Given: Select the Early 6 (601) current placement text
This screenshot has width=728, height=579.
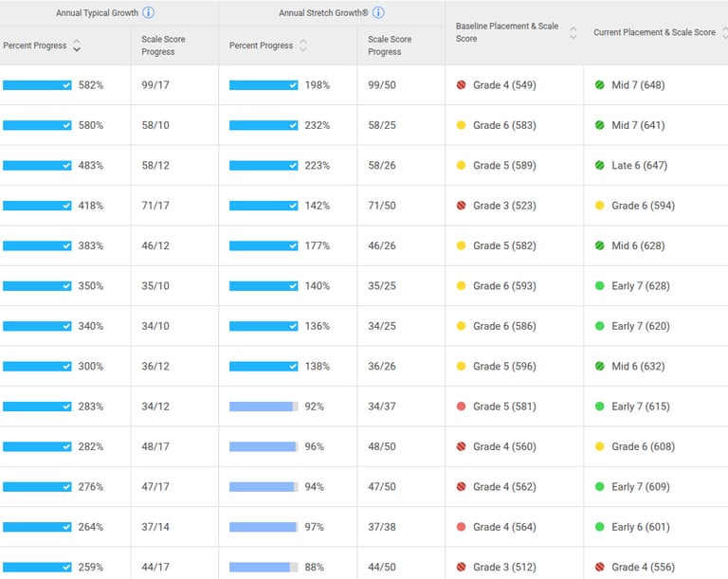Looking at the screenshot, I should (640, 527).
